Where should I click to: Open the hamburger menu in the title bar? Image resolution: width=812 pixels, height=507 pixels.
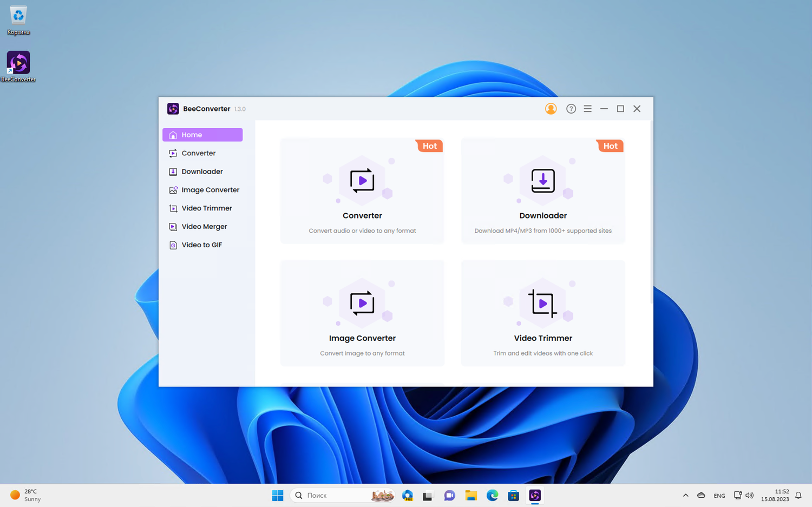pos(587,109)
